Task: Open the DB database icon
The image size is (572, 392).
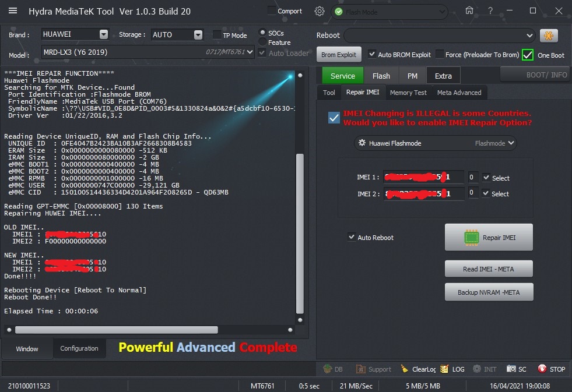Action: [328, 369]
